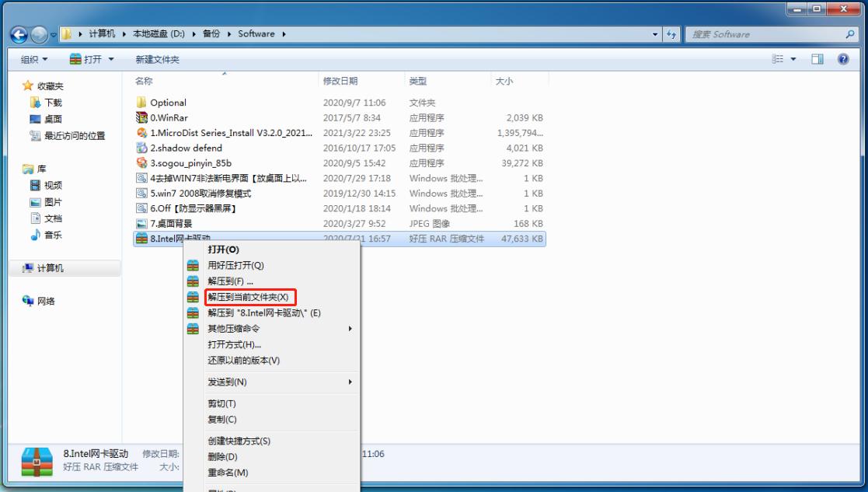868x492 pixels.
Task: Expand the change view options dropdown arrow
Action: (x=793, y=59)
